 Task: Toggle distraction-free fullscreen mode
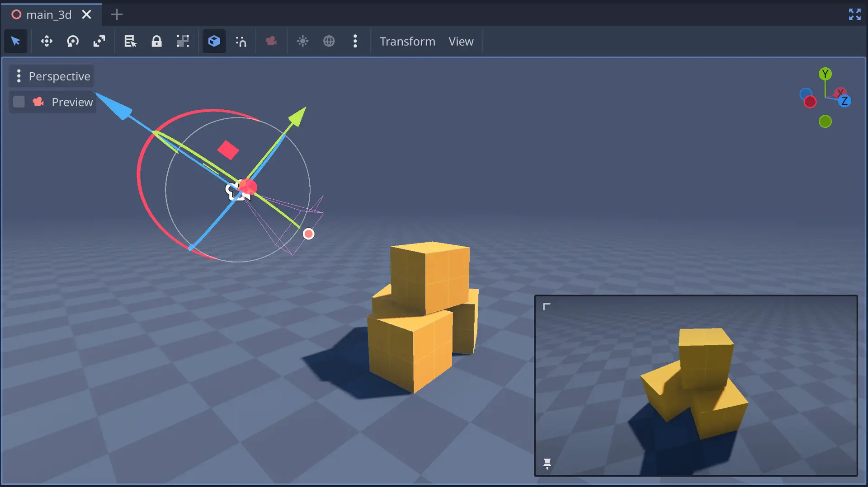click(x=854, y=14)
